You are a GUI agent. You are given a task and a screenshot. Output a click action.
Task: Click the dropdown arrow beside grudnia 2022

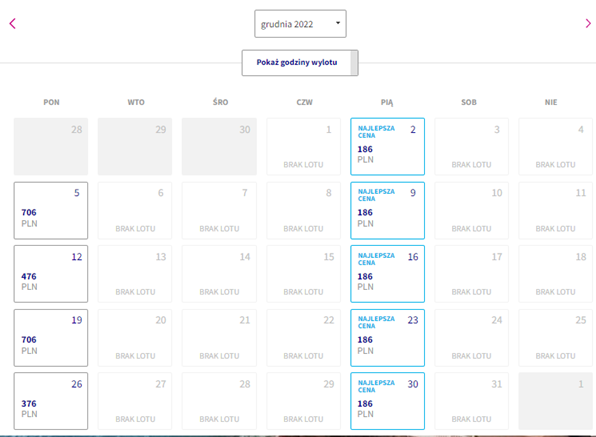338,23
